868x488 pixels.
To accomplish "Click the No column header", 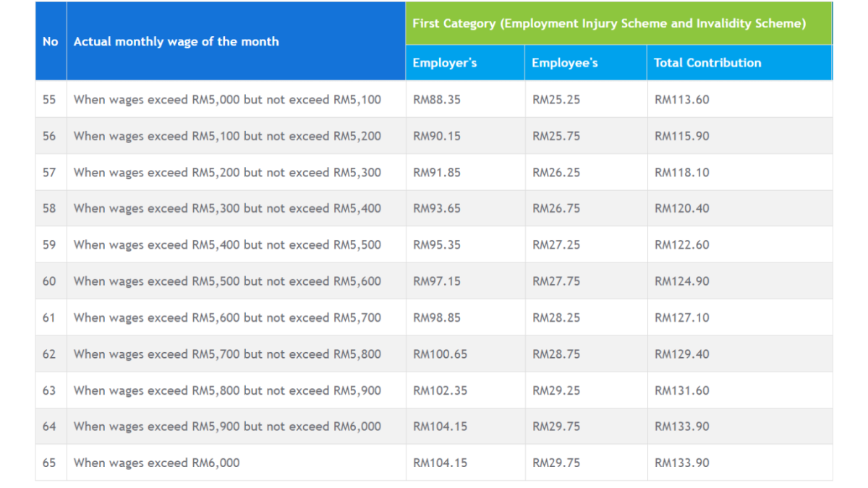I will pyautogui.click(x=50, y=41).
